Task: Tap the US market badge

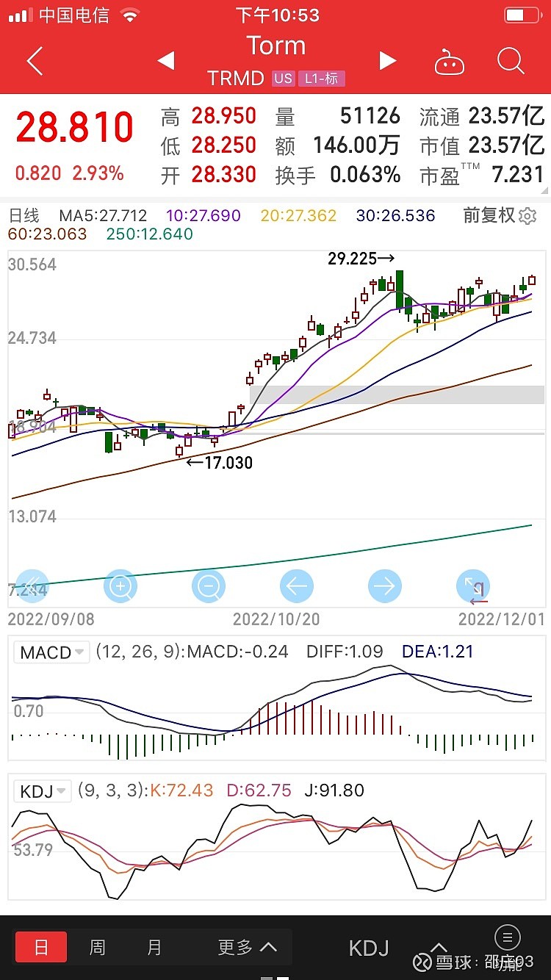Action: (283, 79)
